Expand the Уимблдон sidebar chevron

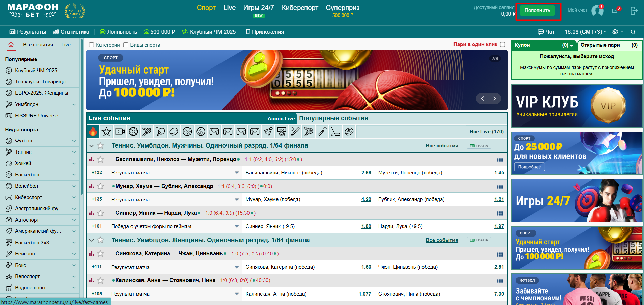74,105
